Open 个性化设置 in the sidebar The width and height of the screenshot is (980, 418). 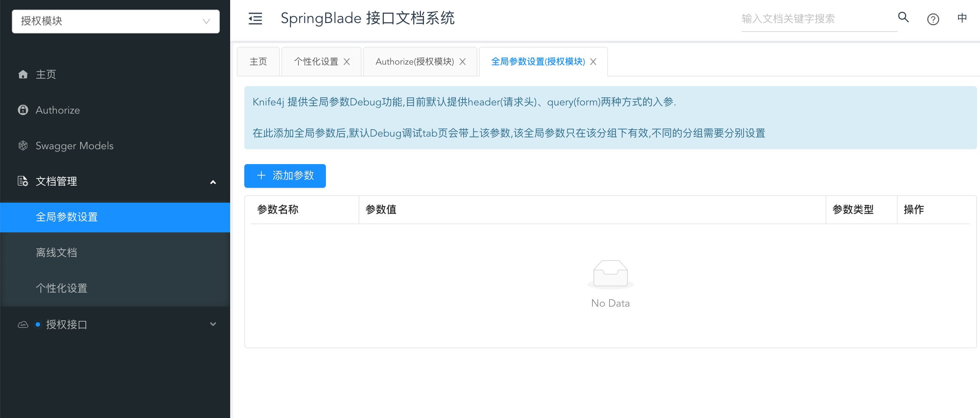pos(115,288)
